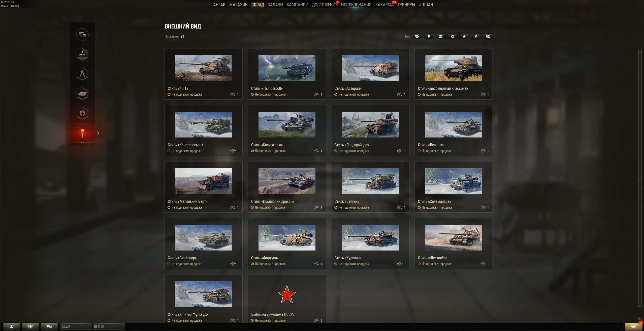The height and width of the screenshot is (331, 644).
Task: Open the blueprints compass sidebar section
Action: [x=82, y=74]
